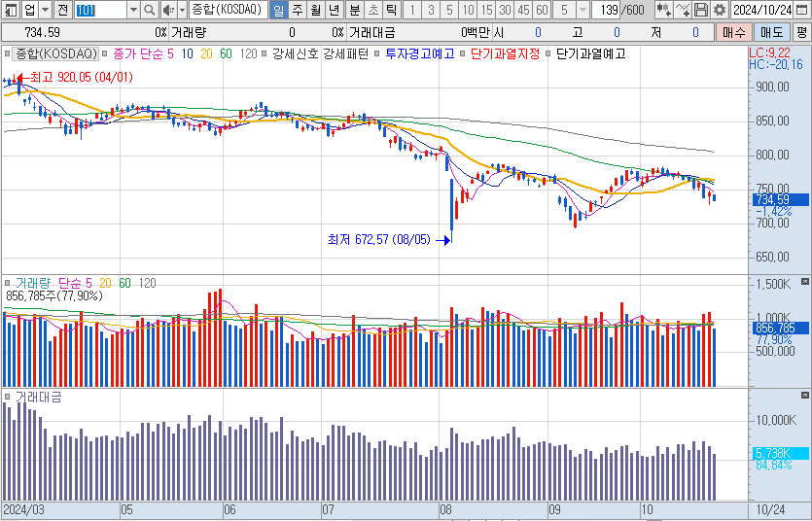Click the floppy disk save icon
Image resolution: width=812 pixels, height=521 pixels.
pos(701,10)
